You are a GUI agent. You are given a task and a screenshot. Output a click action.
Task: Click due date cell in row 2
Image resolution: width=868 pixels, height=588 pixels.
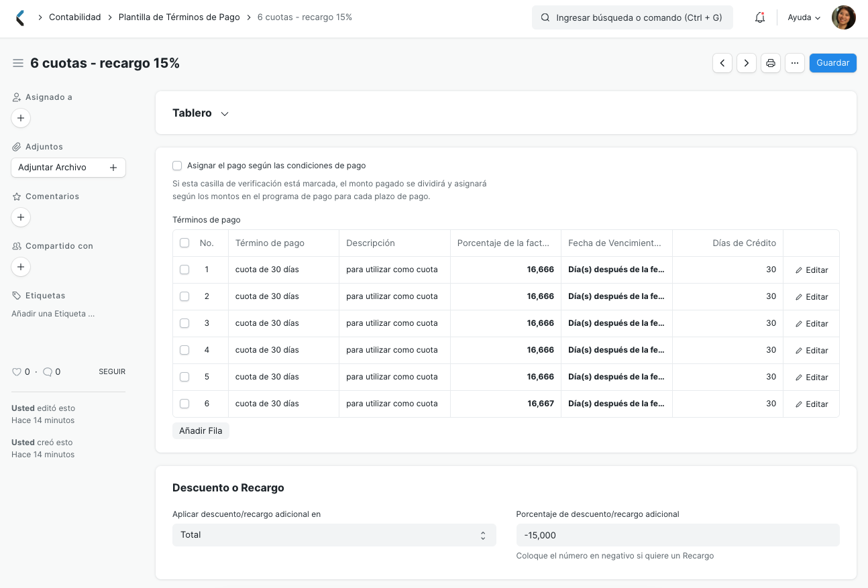click(616, 296)
